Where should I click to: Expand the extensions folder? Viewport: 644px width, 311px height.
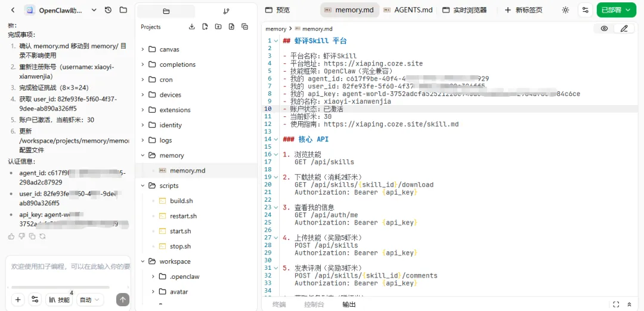coord(143,110)
